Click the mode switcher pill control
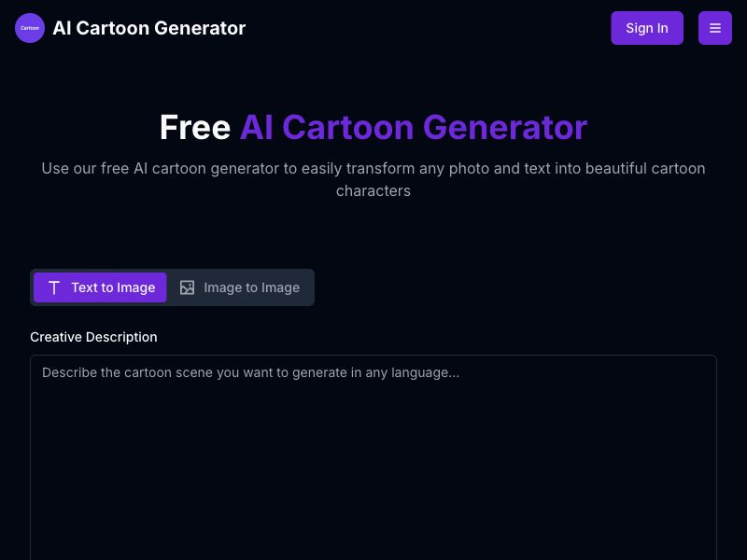Image resolution: width=747 pixels, height=560 pixels. 172,287
